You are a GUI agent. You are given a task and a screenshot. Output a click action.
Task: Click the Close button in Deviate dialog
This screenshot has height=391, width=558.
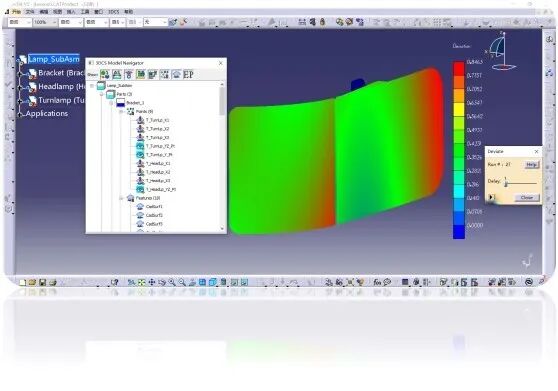(x=527, y=197)
